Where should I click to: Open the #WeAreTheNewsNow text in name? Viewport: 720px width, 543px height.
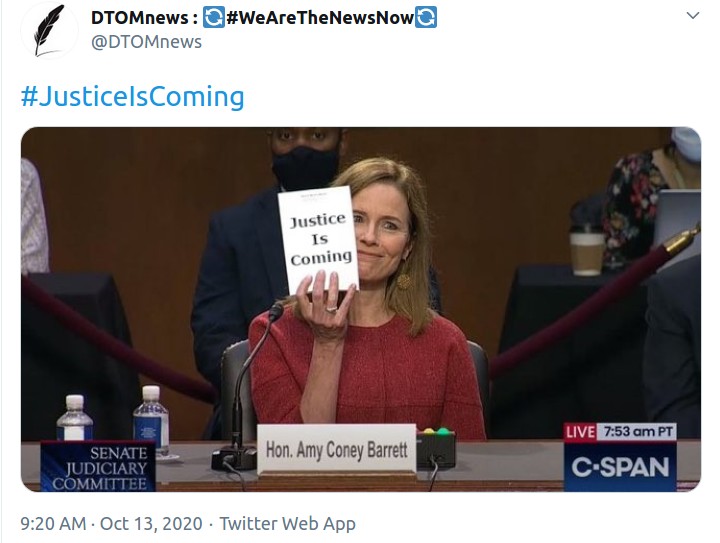tap(320, 18)
